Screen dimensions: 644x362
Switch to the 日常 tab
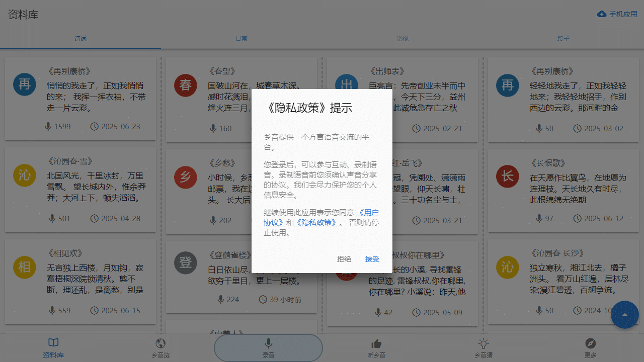[x=242, y=38]
